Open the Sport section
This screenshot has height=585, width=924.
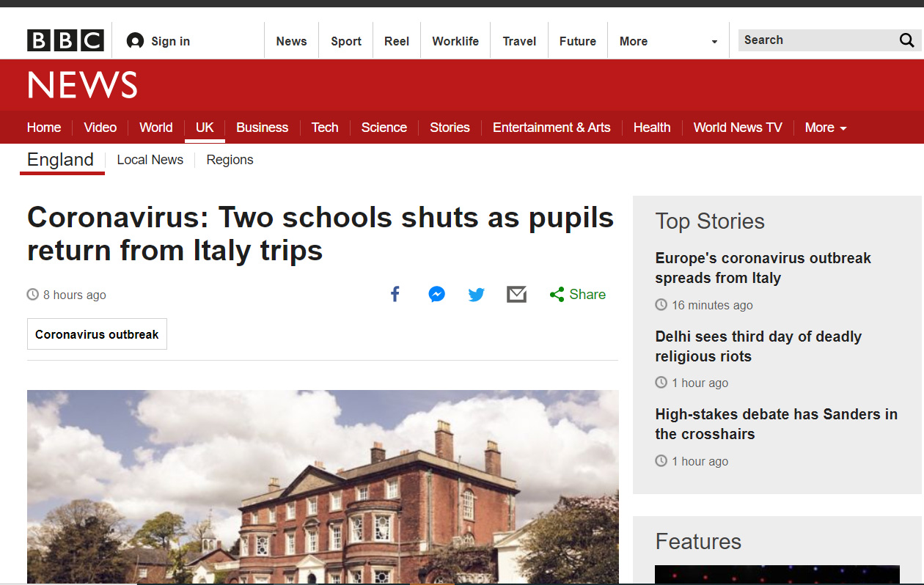click(x=346, y=41)
